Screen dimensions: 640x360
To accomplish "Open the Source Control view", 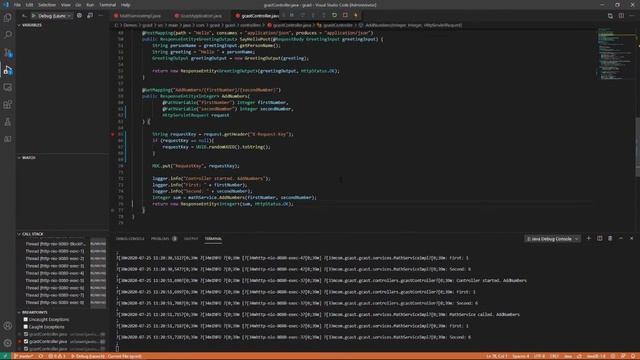I will [8, 53].
